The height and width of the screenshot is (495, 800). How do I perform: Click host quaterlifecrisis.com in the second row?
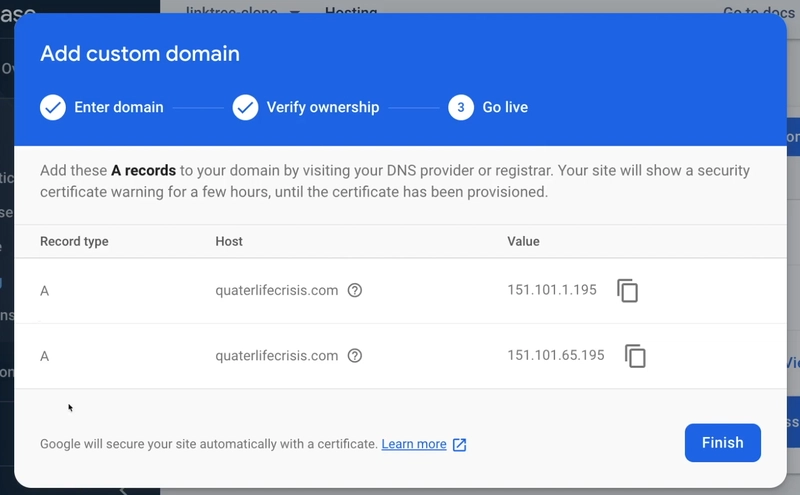[277, 356]
